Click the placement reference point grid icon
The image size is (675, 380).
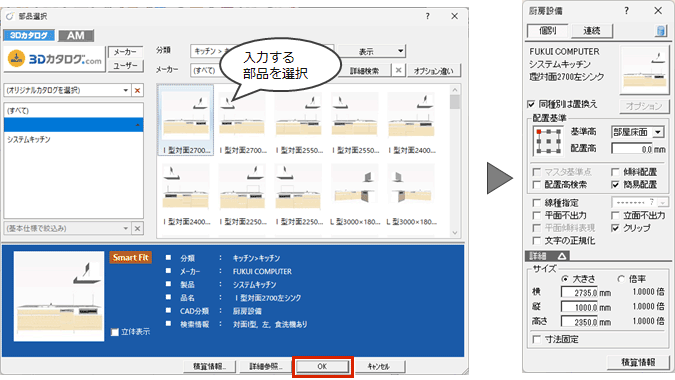tap(548, 141)
